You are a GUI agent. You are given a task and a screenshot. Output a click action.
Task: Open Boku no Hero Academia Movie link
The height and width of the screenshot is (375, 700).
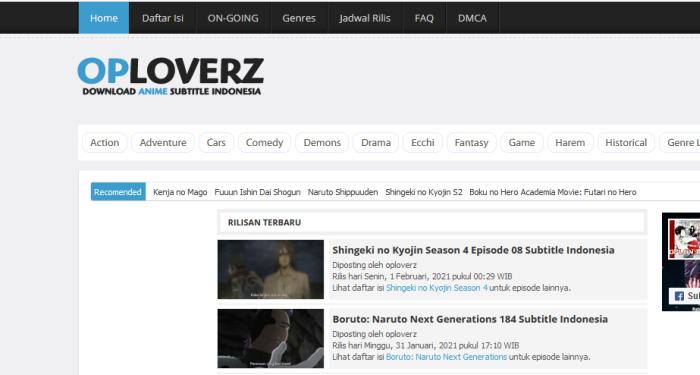tap(553, 192)
